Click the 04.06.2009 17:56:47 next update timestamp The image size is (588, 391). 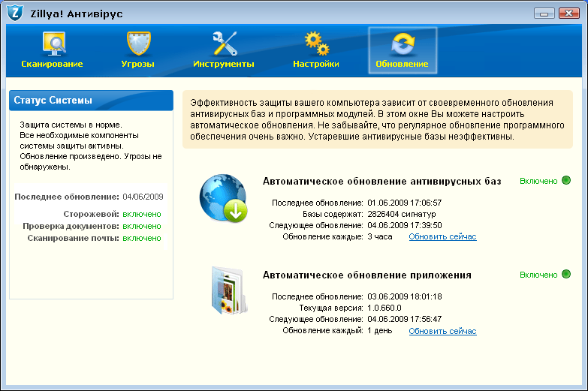point(405,319)
